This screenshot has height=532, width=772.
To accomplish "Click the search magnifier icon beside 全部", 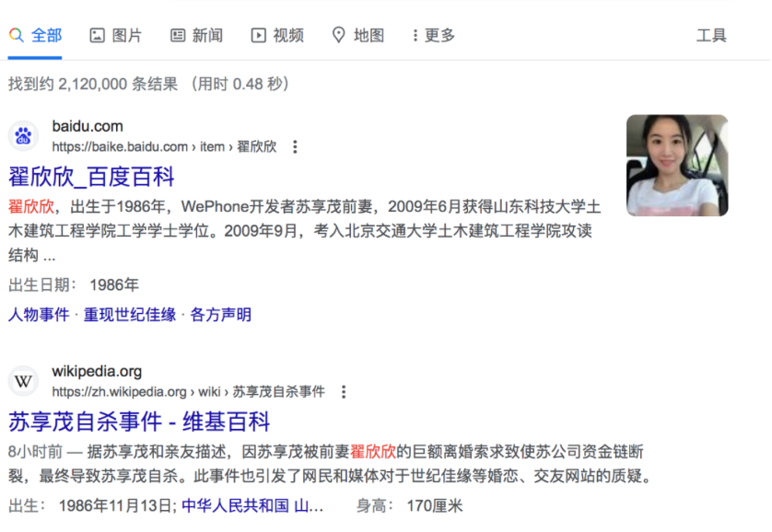I will (x=17, y=35).
